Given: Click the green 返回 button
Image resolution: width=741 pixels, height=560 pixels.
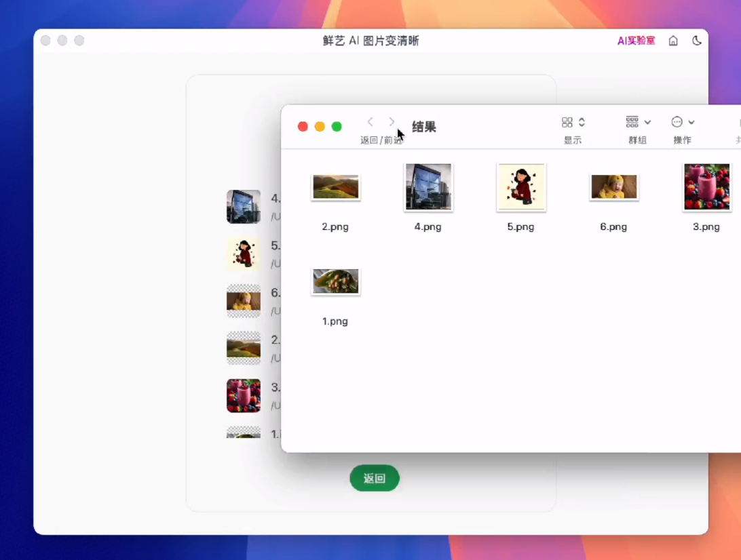Looking at the screenshot, I should (375, 479).
